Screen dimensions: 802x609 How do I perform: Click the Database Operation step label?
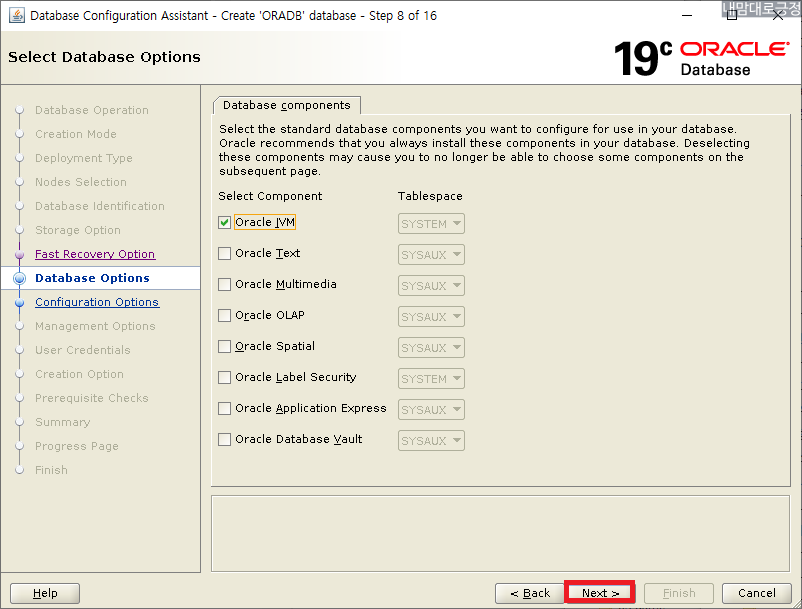[x=92, y=110]
